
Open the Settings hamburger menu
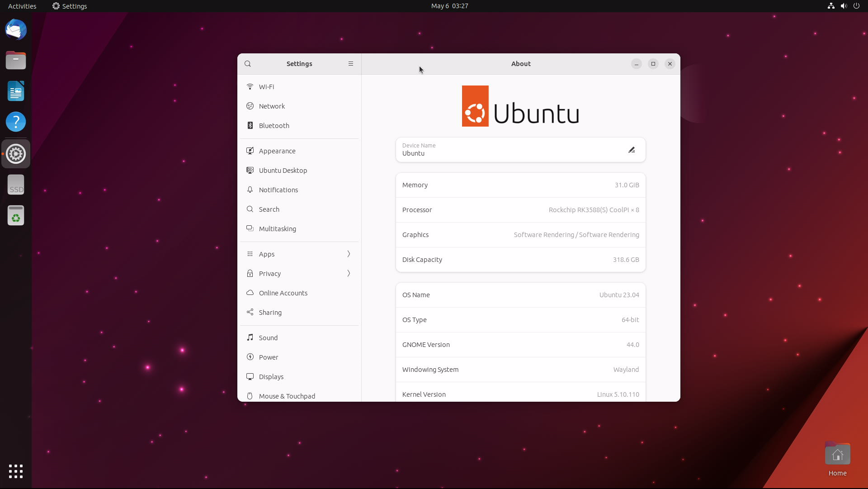pyautogui.click(x=351, y=64)
